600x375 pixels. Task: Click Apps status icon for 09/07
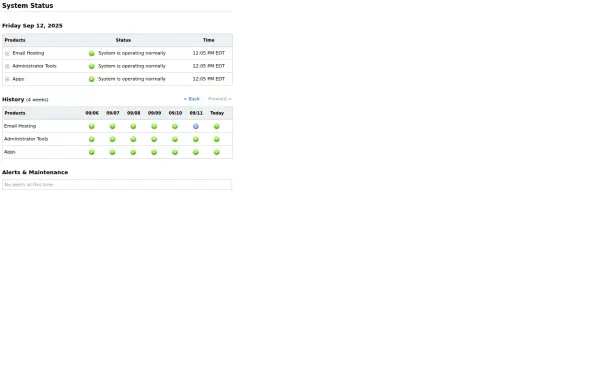point(112,152)
